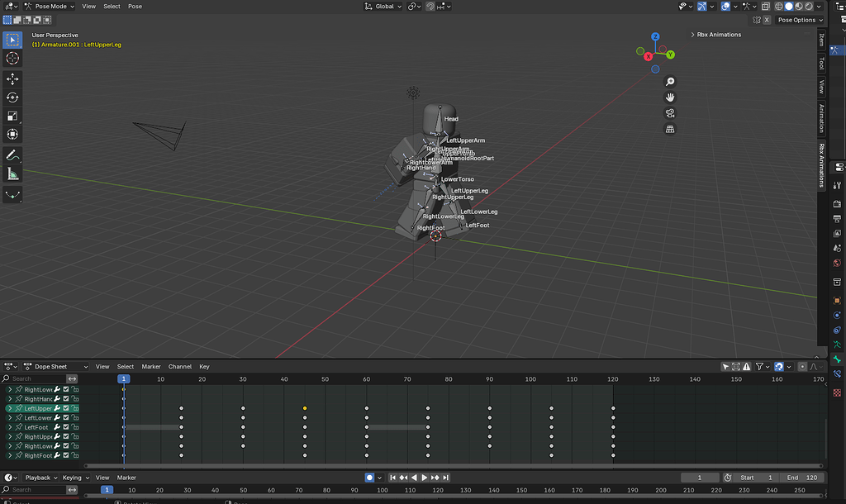Image resolution: width=846 pixels, height=504 pixels.
Task: Select the Rotate tool
Action: point(12,97)
